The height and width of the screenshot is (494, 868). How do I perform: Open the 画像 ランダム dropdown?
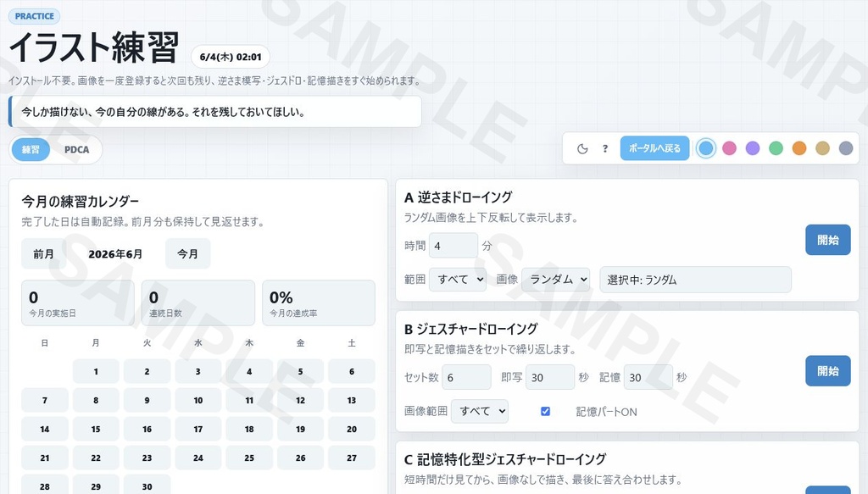(556, 280)
